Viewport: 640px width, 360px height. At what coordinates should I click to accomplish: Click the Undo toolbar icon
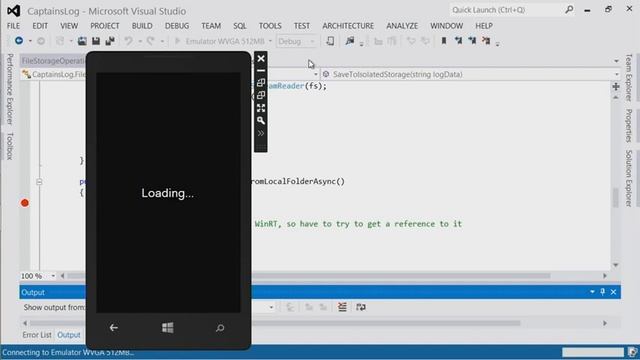point(129,41)
